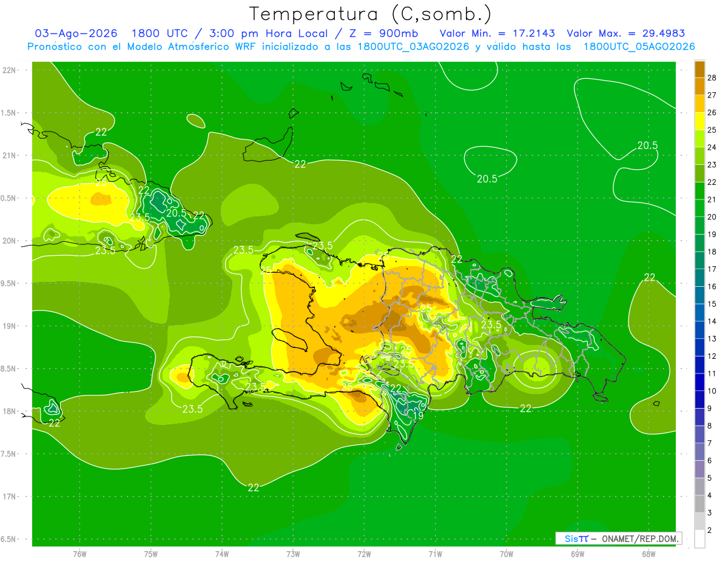Select the longitude axis label 74W
The height and width of the screenshot is (562, 728).
[222, 553]
